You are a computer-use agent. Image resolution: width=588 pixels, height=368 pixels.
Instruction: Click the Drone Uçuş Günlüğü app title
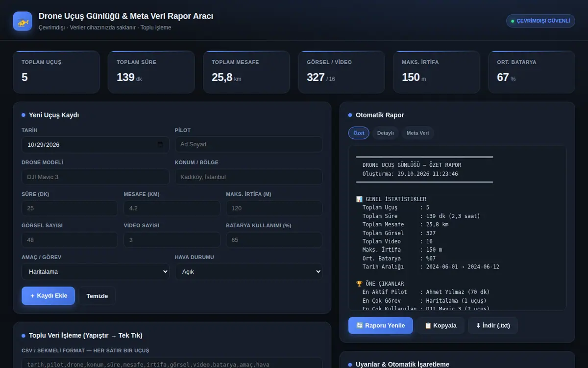click(x=126, y=16)
